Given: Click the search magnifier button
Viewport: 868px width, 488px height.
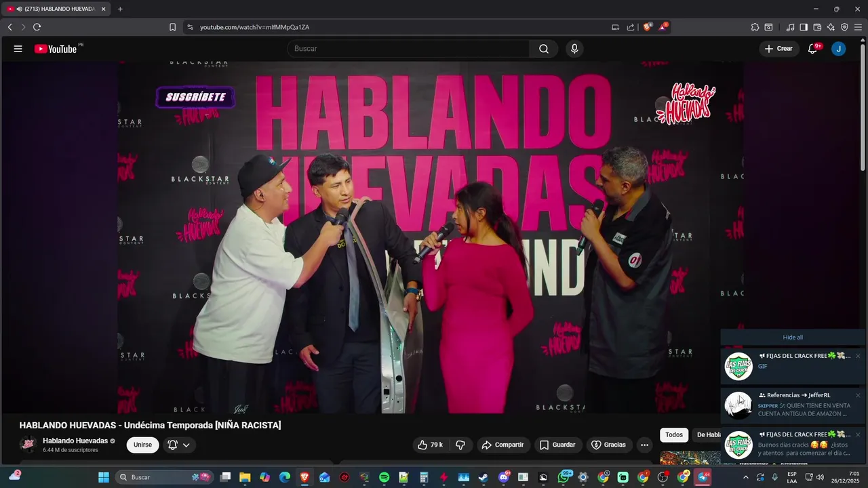Looking at the screenshot, I should point(544,49).
